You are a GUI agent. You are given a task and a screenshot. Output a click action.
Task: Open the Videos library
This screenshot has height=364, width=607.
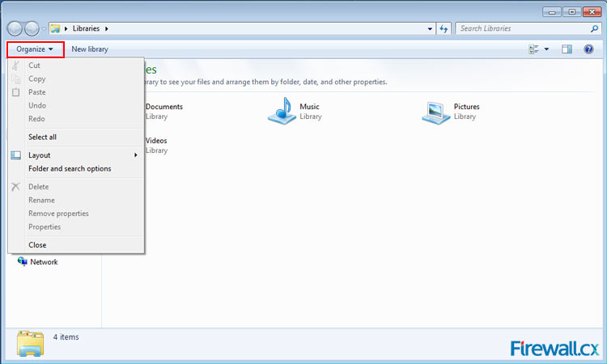[156, 145]
